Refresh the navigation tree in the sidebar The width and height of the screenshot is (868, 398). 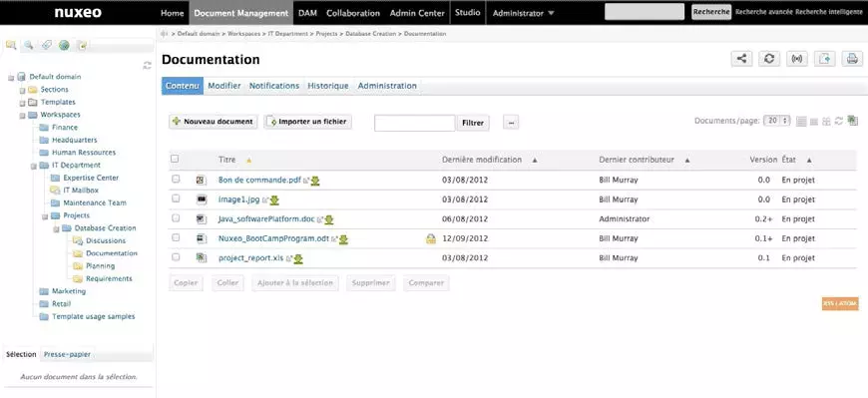pyautogui.click(x=147, y=65)
